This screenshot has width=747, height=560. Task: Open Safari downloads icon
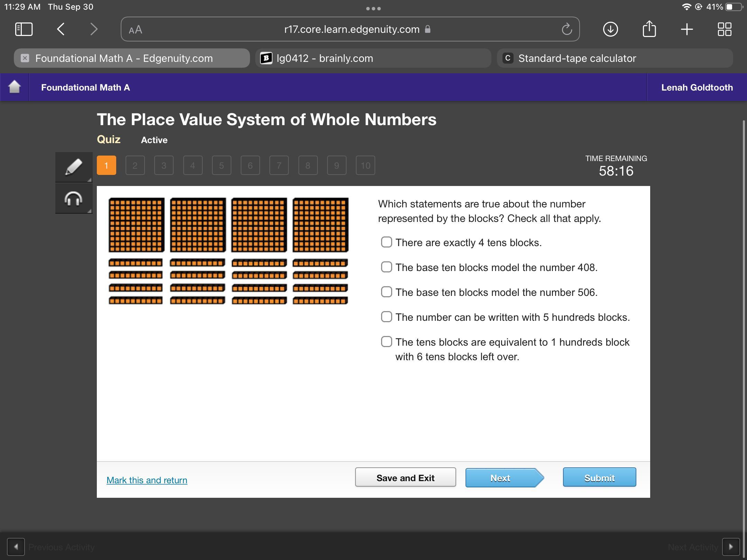[610, 29]
